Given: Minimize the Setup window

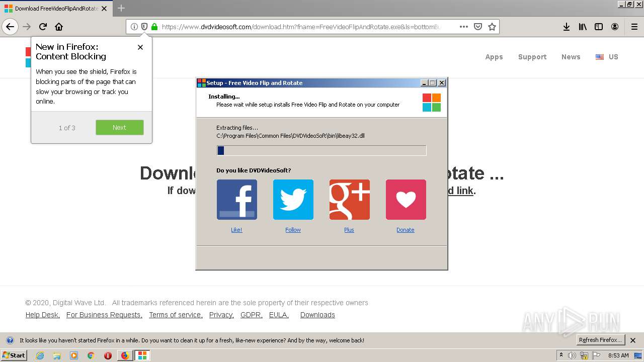Looking at the screenshot, I should pos(424,83).
